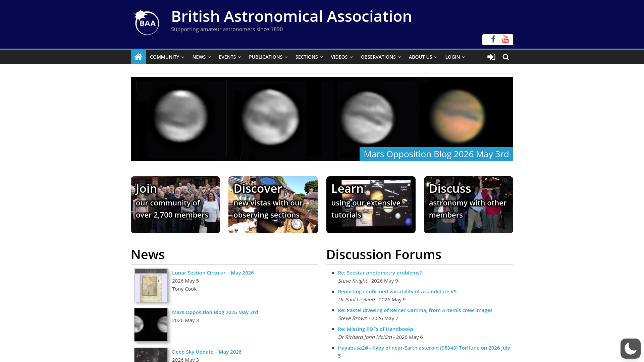Viewport: 644px width, 362px height.
Task: Open Re: Seestar photometry problems? thread
Action: pyautogui.click(x=380, y=273)
